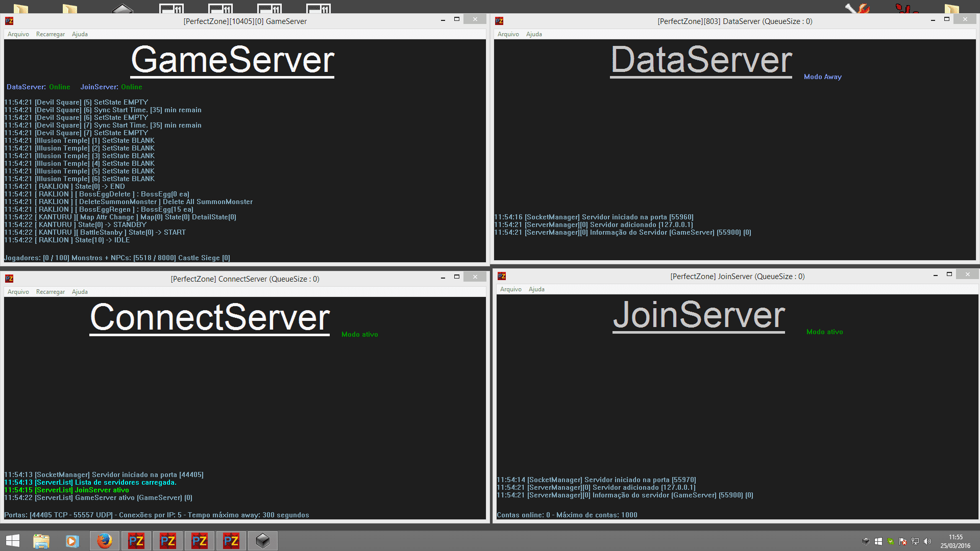Click the GameServer window title icon
980x551 pixels.
[x=9, y=21]
